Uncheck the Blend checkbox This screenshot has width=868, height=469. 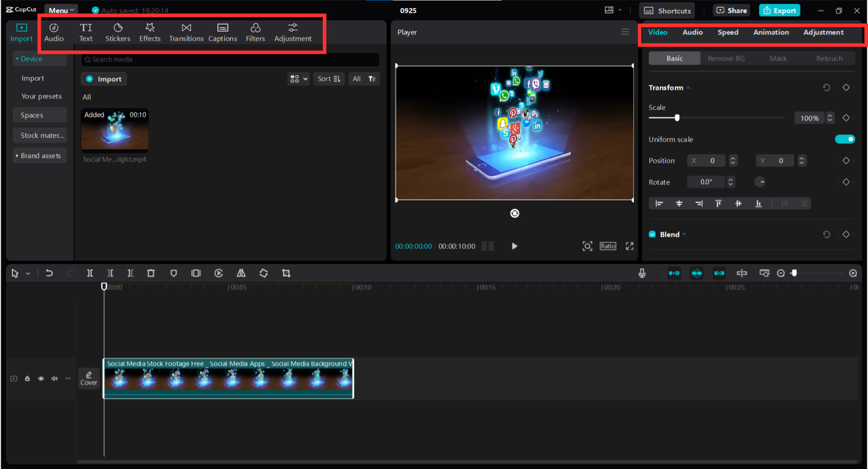(652, 234)
